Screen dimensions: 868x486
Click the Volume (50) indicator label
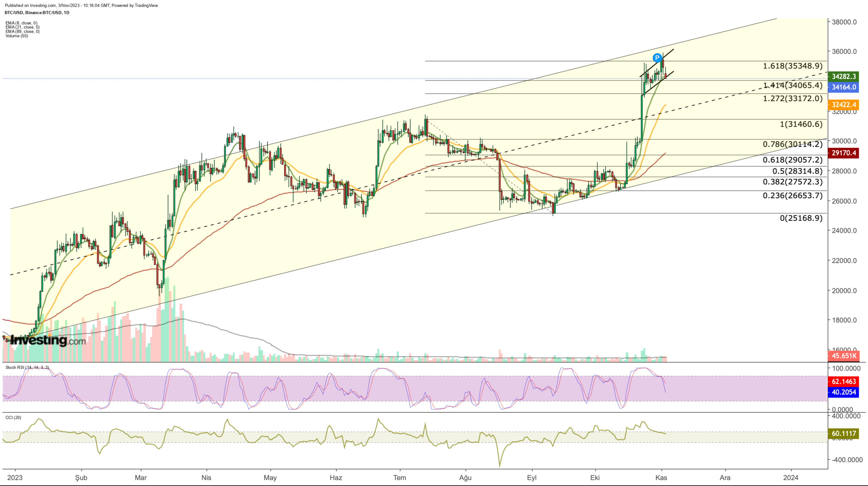17,36
